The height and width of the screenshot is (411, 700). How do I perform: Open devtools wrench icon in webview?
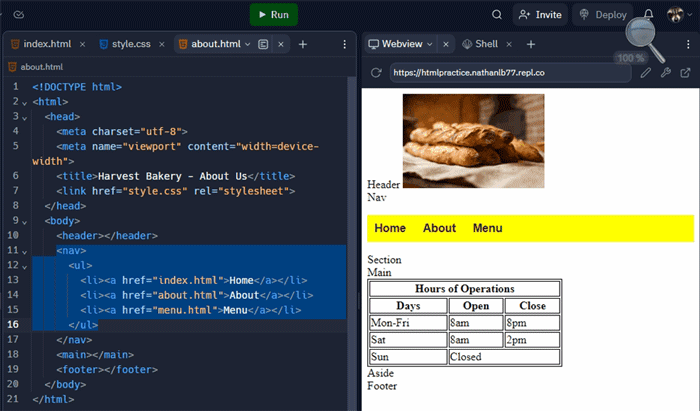[x=666, y=73]
